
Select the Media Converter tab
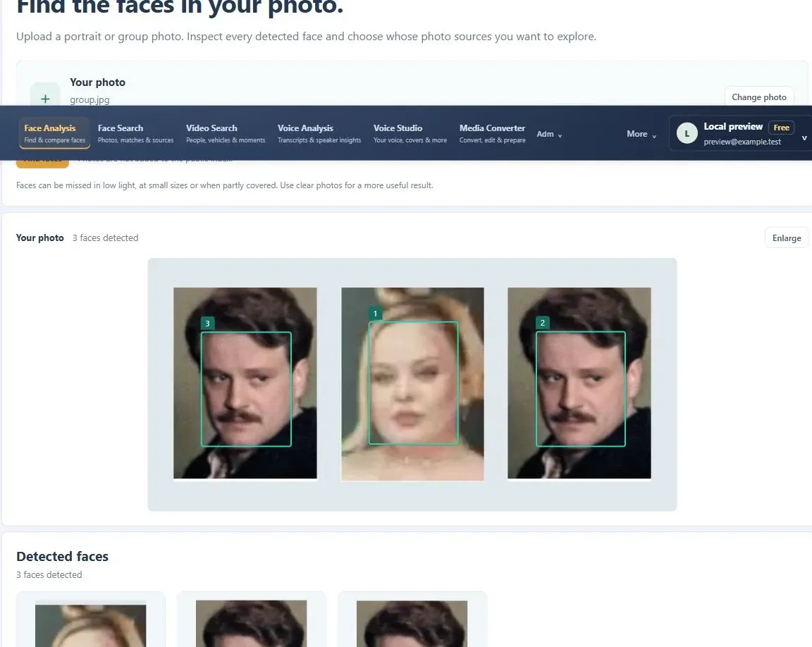point(492,133)
